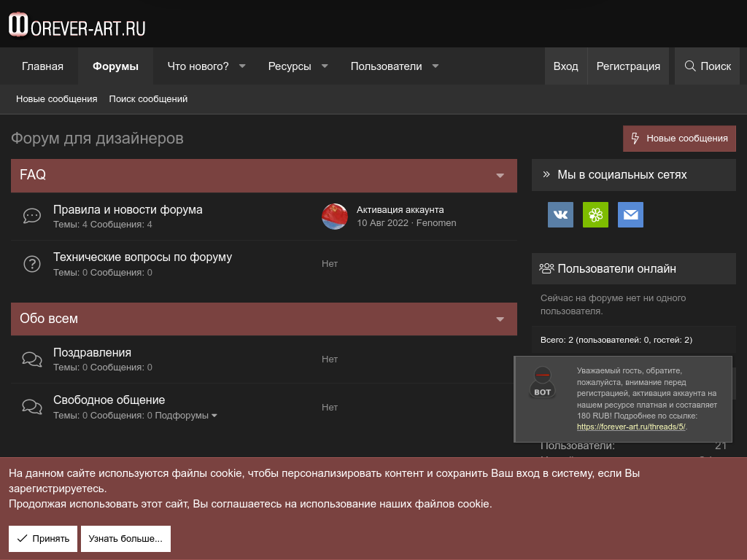
Task: Click Новые сообщения in the sub-navigation
Action: [x=57, y=99]
